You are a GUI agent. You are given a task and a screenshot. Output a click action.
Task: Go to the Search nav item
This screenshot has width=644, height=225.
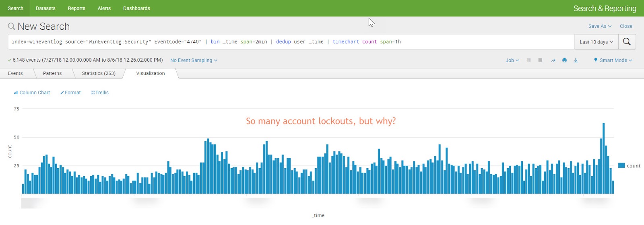(x=16, y=8)
